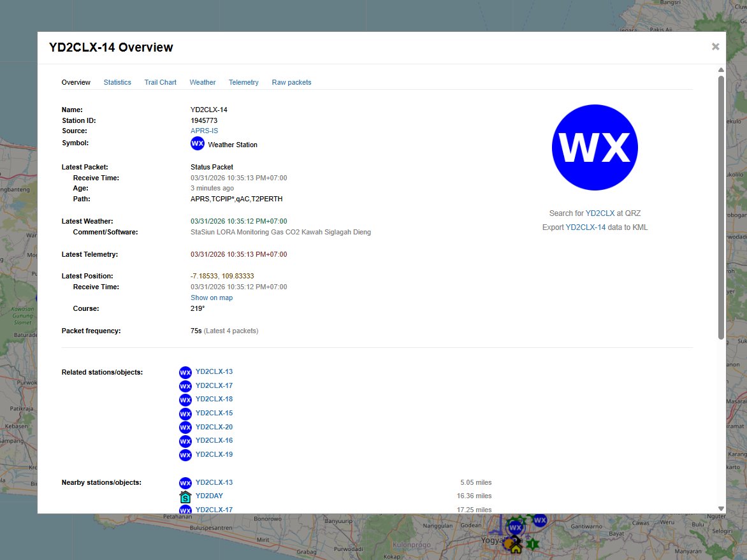This screenshot has width=747, height=560.
Task: Click the dialog vertical scrollbar thumb
Action: pos(722,208)
